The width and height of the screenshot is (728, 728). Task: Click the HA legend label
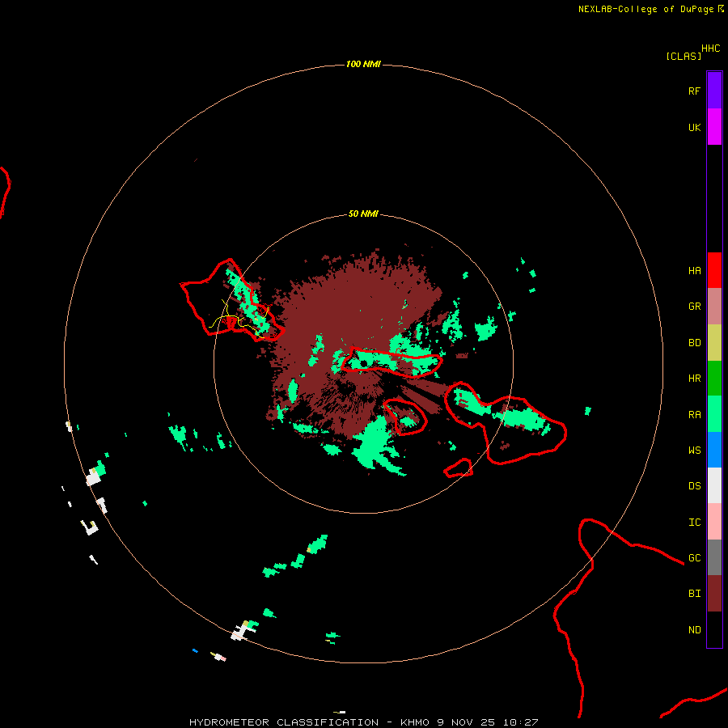(x=694, y=271)
